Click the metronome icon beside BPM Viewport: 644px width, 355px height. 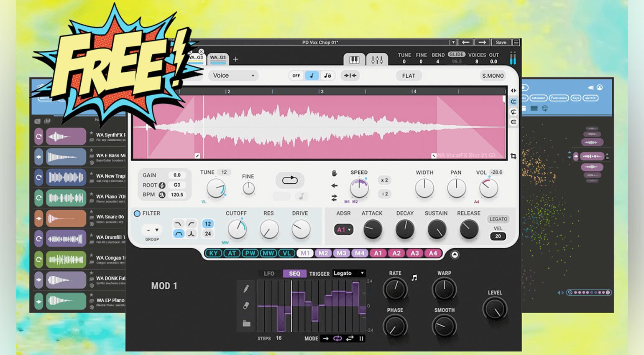point(161,195)
